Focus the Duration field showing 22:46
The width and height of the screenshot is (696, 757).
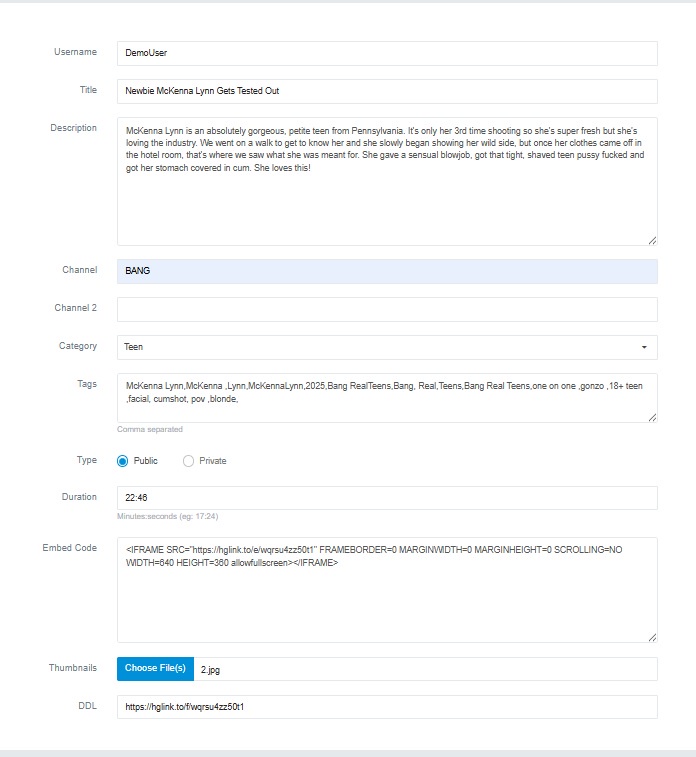click(387, 498)
